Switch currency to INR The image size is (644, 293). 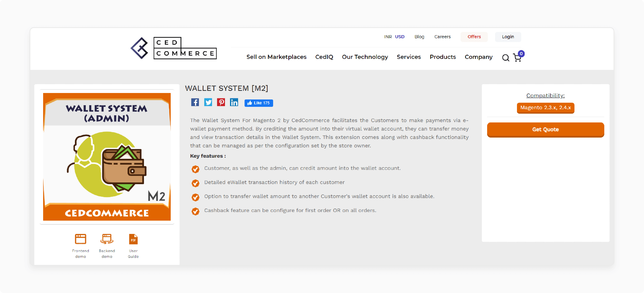[x=388, y=37]
